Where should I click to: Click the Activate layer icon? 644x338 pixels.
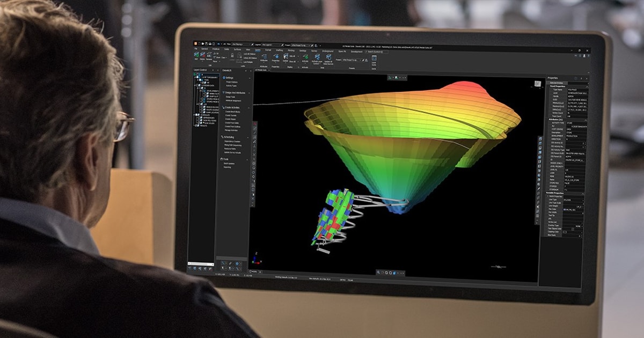(305, 56)
